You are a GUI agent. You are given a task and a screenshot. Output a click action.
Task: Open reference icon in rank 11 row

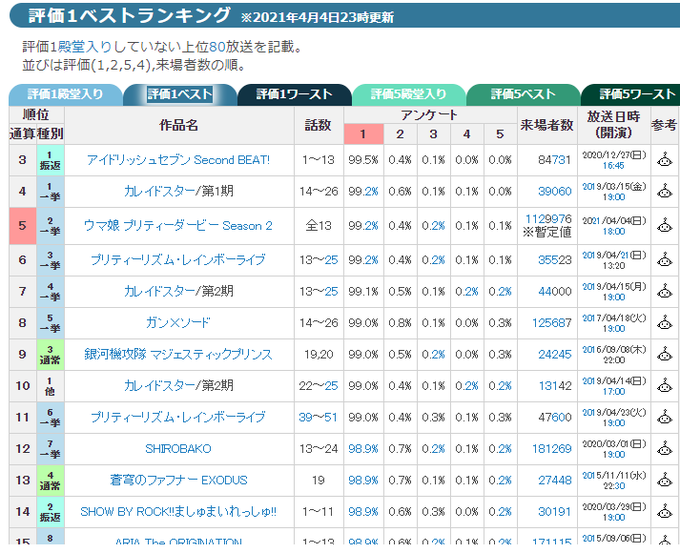point(664,417)
